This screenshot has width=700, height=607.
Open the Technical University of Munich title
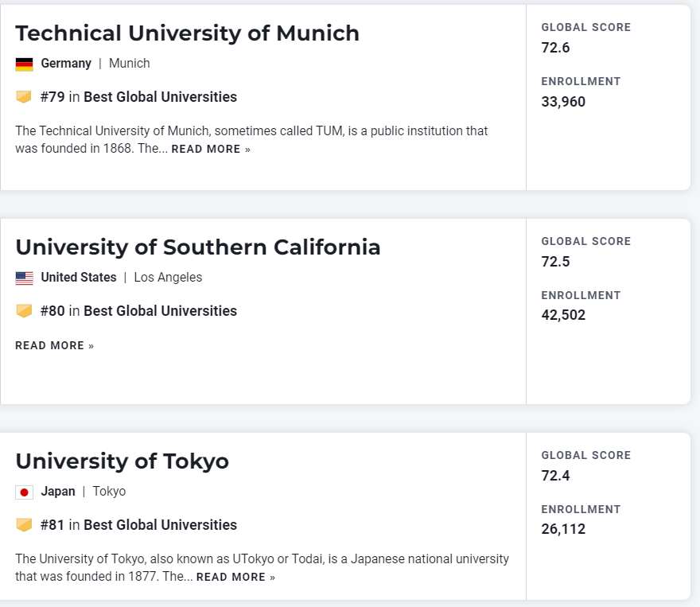pyautogui.click(x=187, y=33)
